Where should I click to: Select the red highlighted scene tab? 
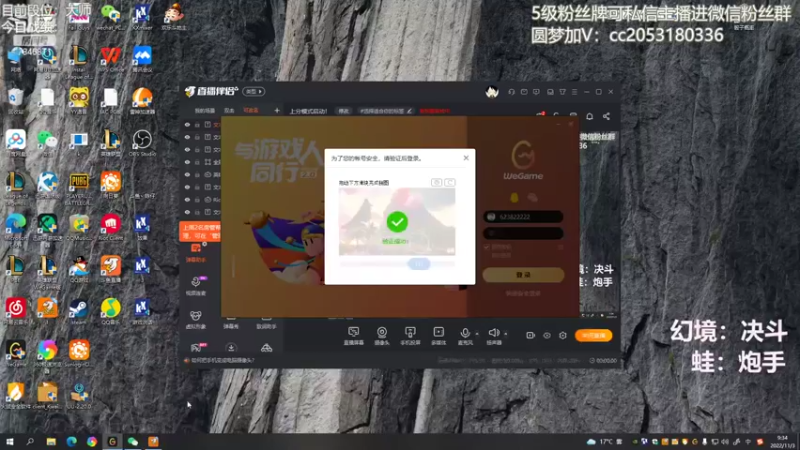pyautogui.click(x=251, y=111)
